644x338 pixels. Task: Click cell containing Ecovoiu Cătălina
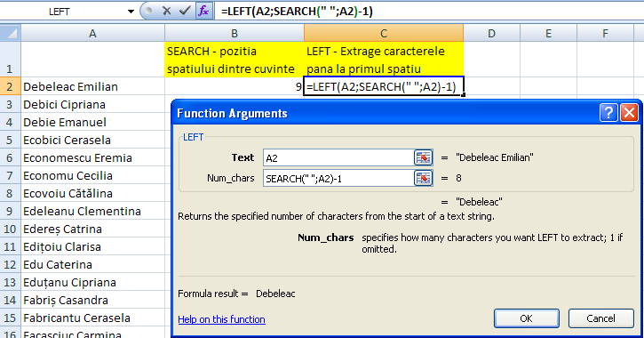pyautogui.click(x=92, y=193)
